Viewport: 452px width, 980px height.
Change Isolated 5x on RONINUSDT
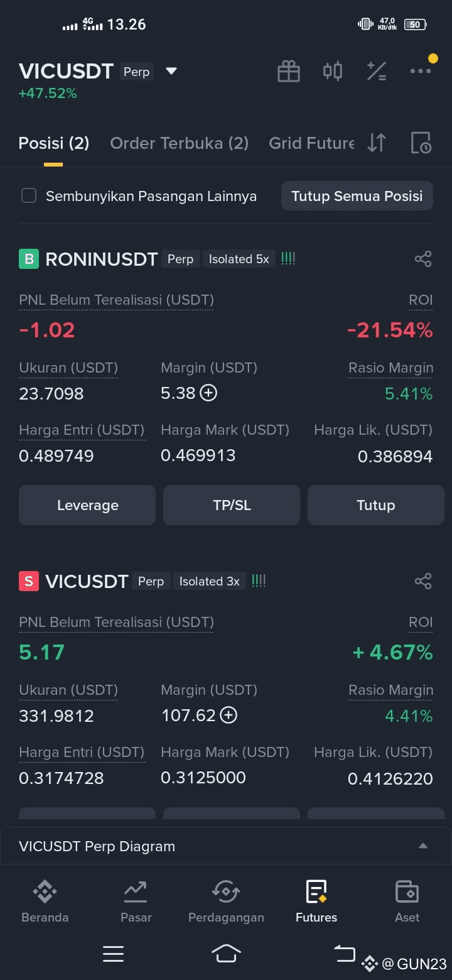239,259
